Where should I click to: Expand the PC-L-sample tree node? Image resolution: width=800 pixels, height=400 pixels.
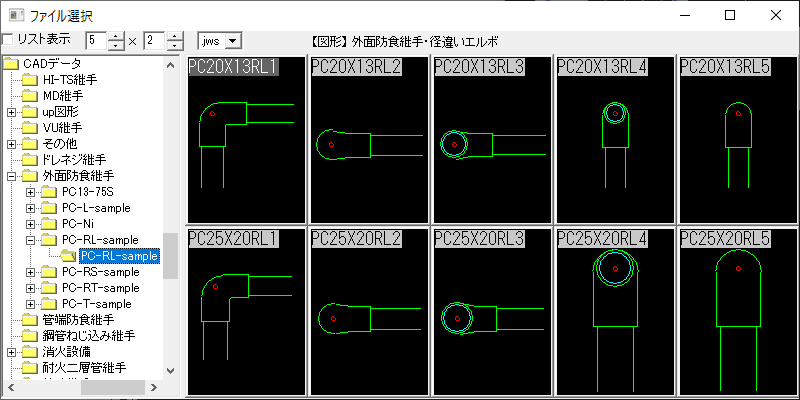pyautogui.click(x=30, y=208)
